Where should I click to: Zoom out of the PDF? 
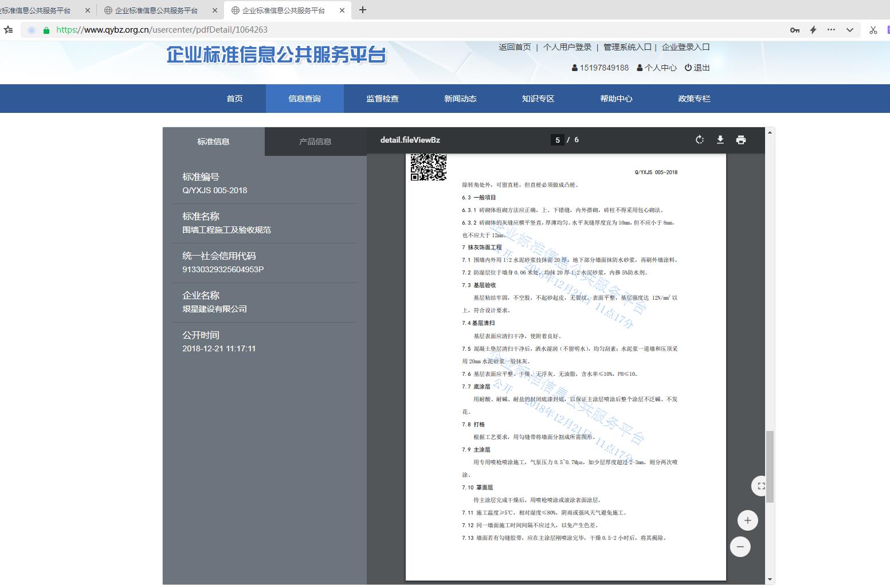click(740, 547)
